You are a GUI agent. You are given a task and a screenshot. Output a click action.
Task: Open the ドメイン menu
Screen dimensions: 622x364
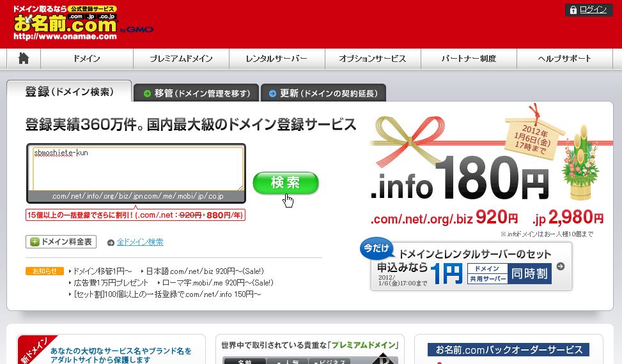(x=87, y=59)
